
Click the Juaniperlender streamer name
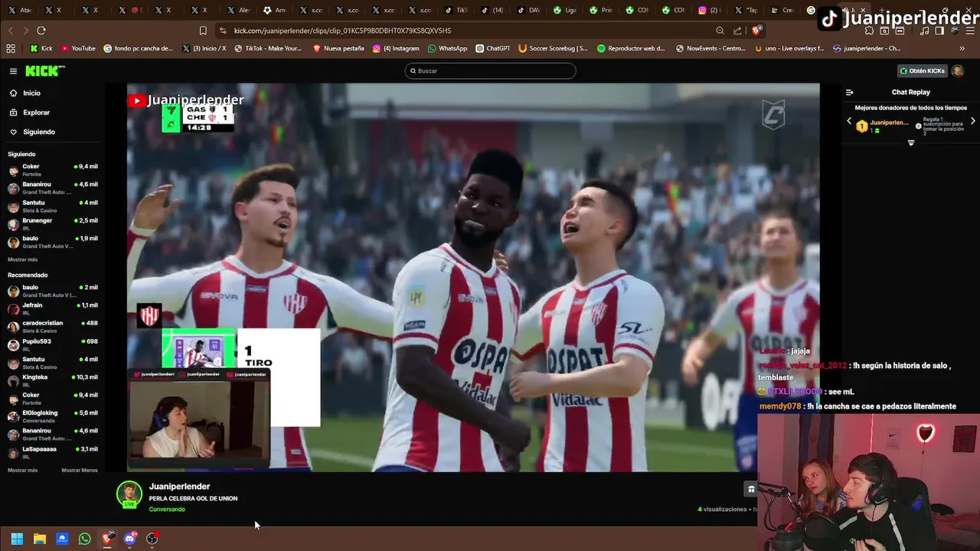click(179, 487)
